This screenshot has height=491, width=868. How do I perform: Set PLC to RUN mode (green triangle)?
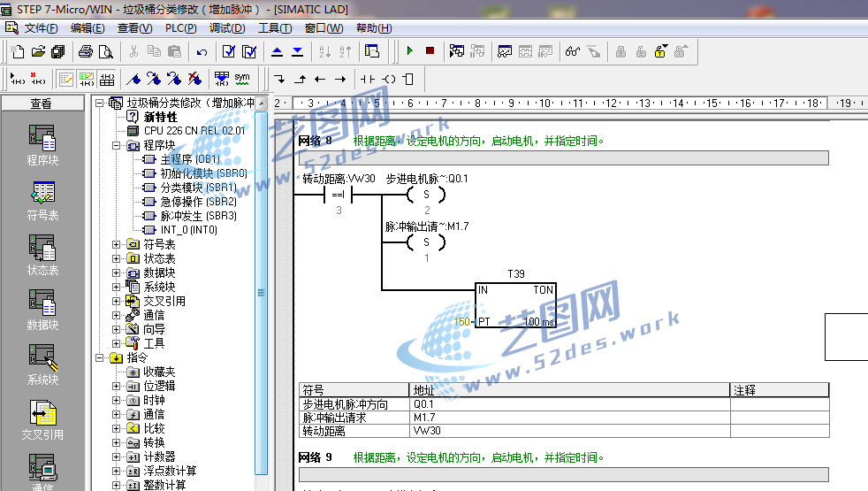[x=409, y=51]
